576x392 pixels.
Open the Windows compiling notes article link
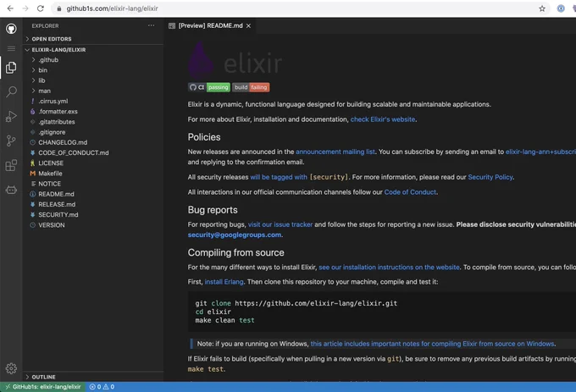click(432, 344)
